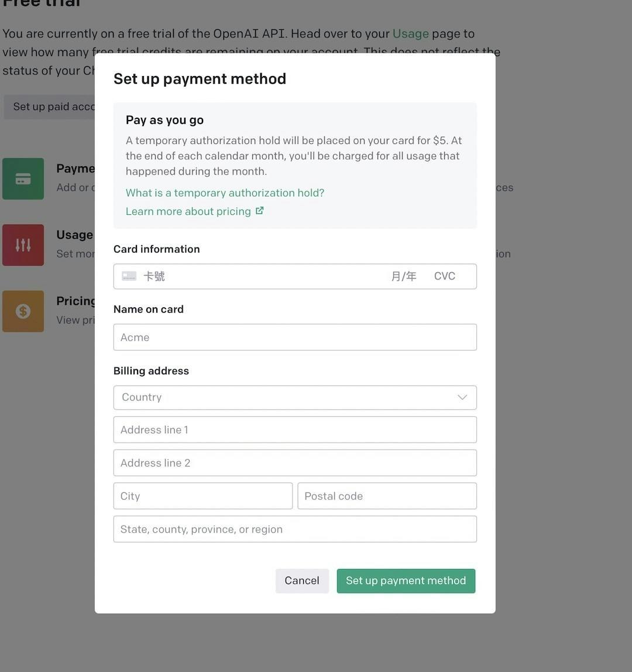632x672 pixels.
Task: Click the CVC field
Action: coord(446,276)
